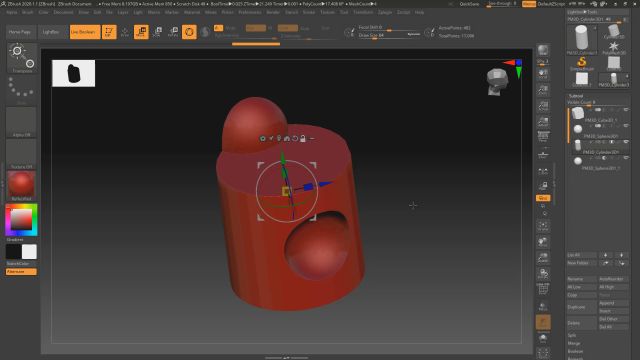
Task: Toggle Line Fill PolyFrame display
Action: (543, 289)
